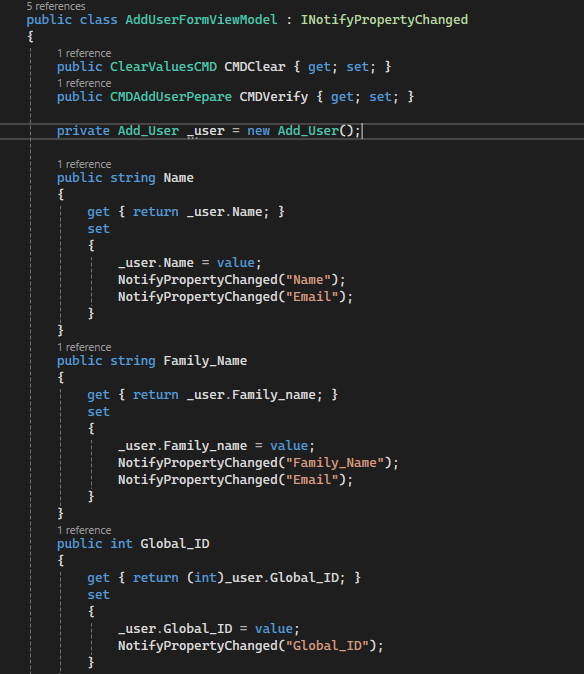Open the '5 references' CodeLens above the class
Image resolution: width=584 pixels, height=674 pixels.
tap(56, 6)
